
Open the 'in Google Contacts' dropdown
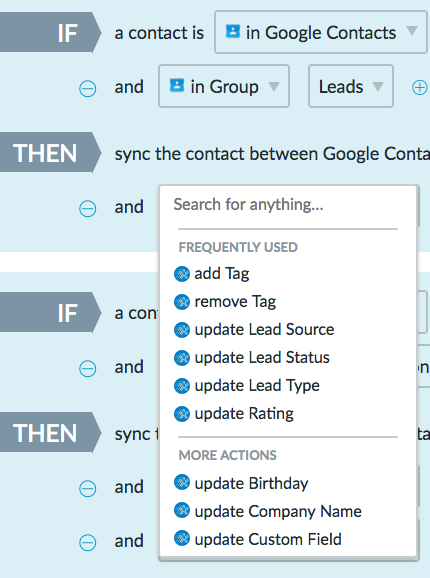point(321,32)
